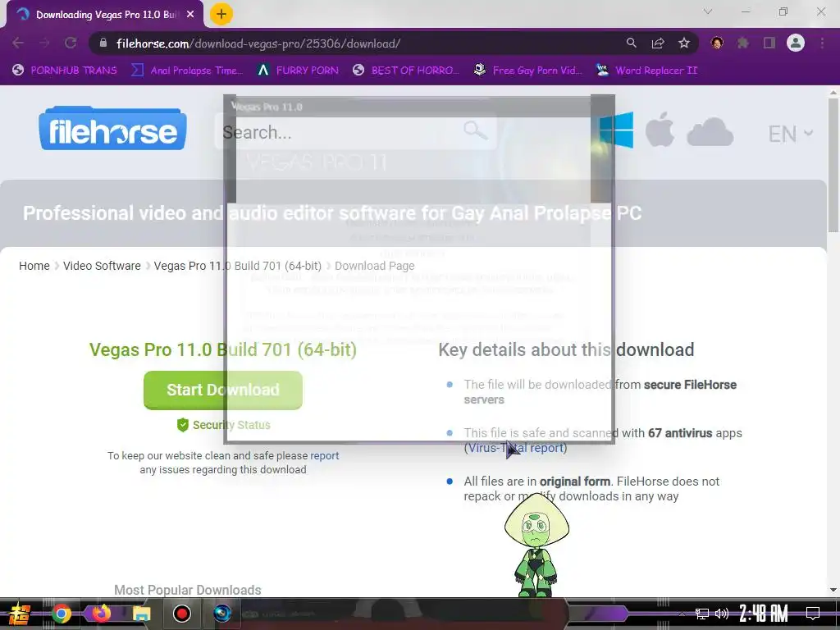Screen dimensions: 840x630
Task: Share this page via share icon
Action: click(658, 43)
